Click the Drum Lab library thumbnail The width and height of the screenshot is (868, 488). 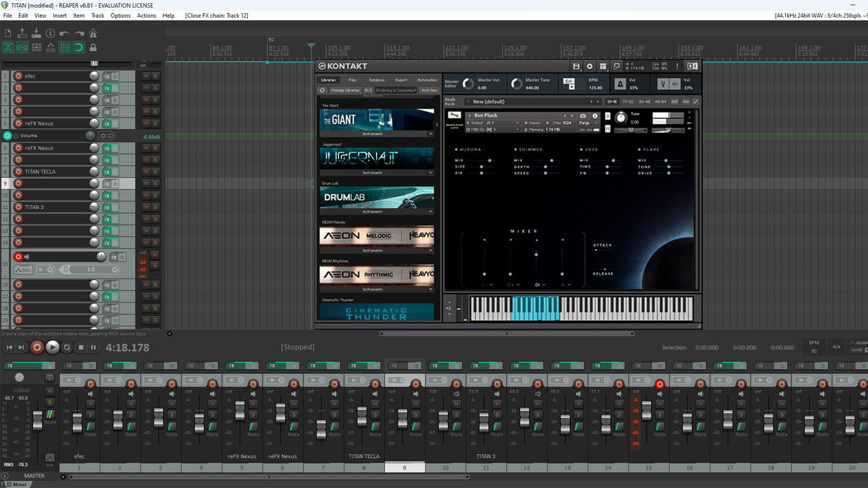[x=377, y=198]
